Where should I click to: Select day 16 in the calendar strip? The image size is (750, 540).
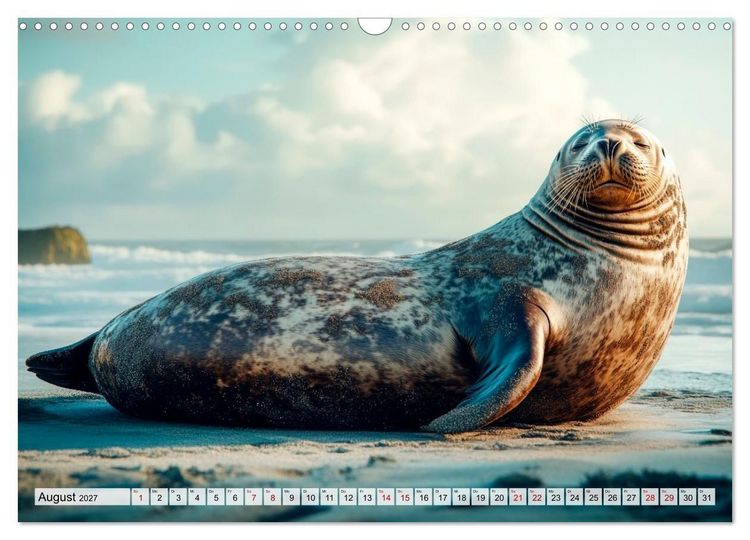coord(423,497)
